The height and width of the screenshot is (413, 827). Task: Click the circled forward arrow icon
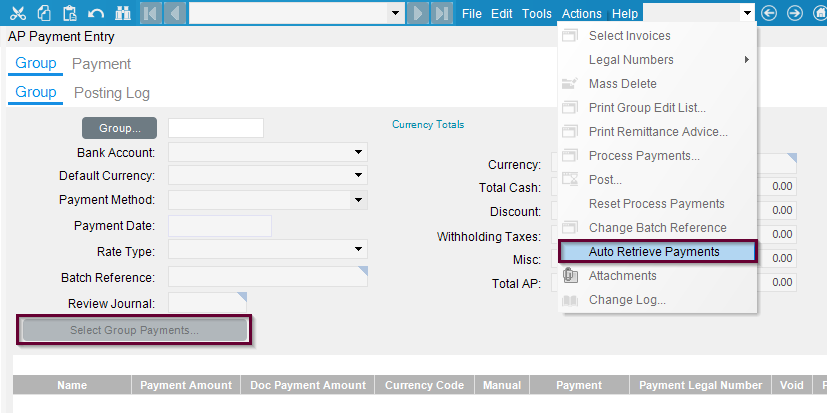coord(795,13)
